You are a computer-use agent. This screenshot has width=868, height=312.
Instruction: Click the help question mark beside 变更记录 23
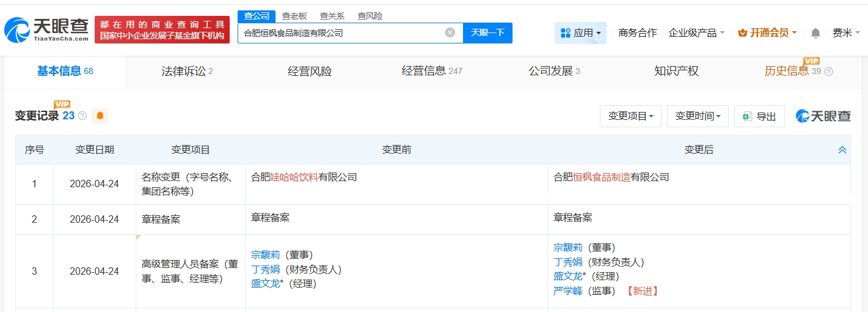click(x=82, y=116)
